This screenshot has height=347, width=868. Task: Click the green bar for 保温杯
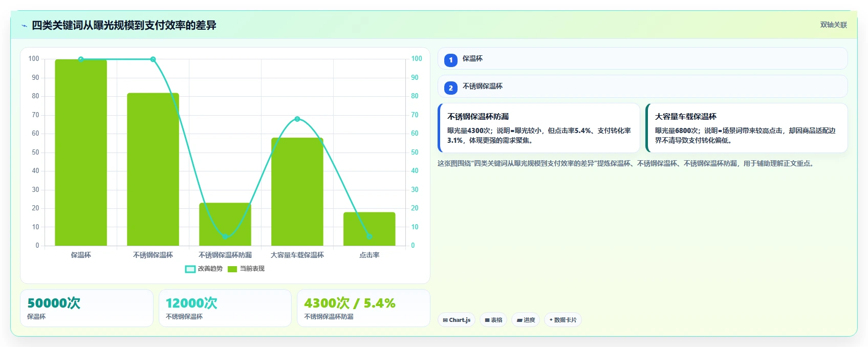81,153
